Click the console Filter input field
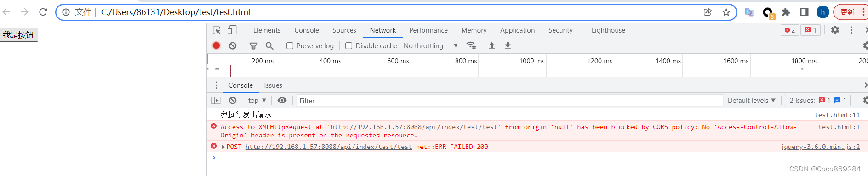The width and height of the screenshot is (868, 176). tap(509, 101)
